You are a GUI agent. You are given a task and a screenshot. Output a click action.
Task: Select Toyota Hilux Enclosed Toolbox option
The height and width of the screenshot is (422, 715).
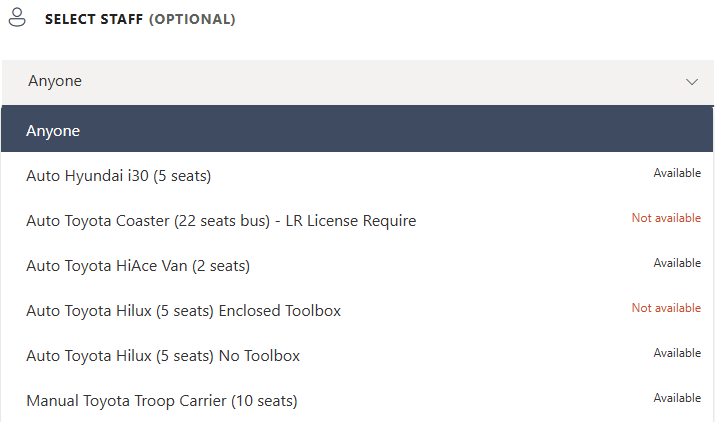pos(183,311)
